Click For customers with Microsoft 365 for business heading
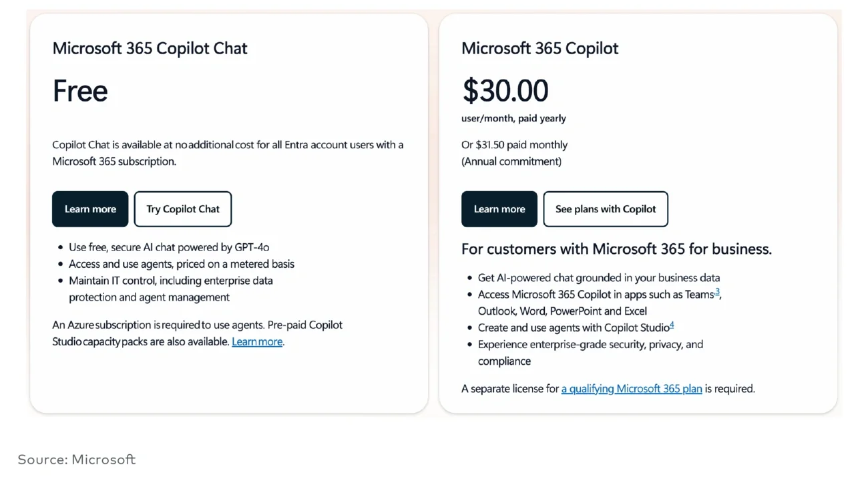868x491 pixels. (616, 249)
